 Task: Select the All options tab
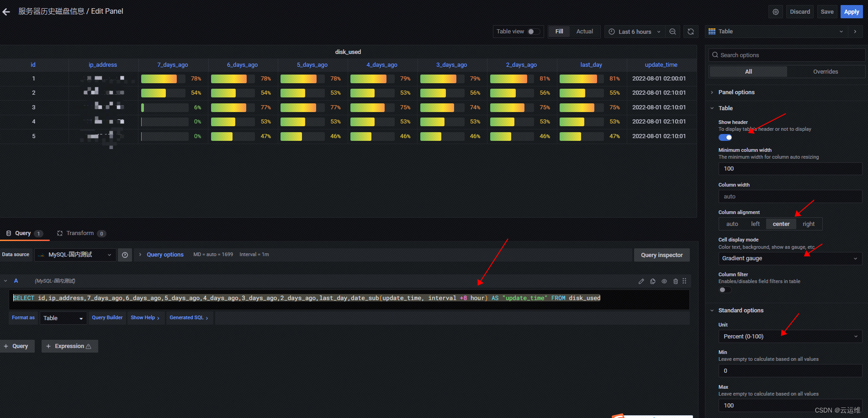pyautogui.click(x=748, y=72)
